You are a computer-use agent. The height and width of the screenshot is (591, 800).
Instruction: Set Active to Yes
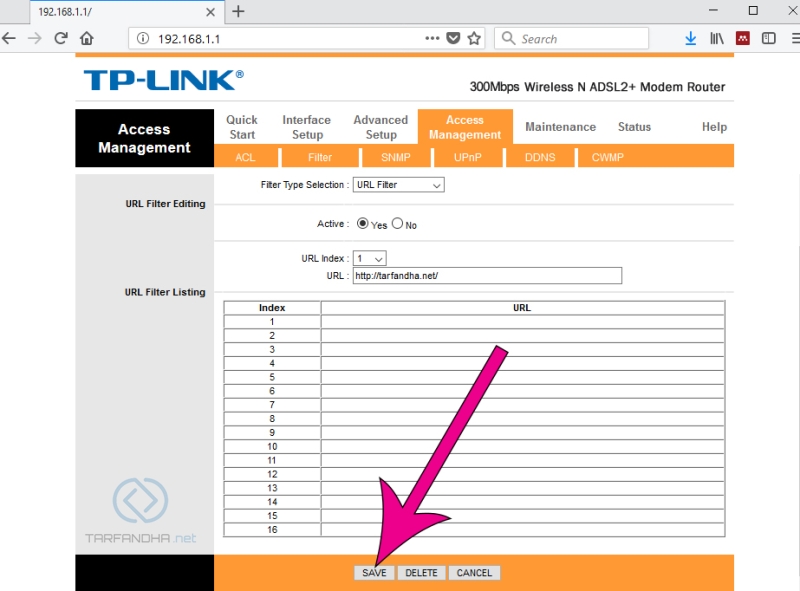click(362, 224)
